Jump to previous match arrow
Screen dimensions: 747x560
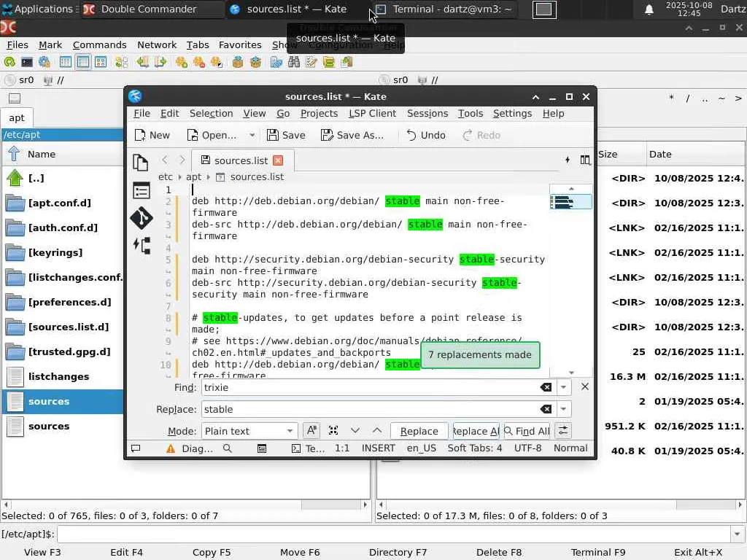377,430
